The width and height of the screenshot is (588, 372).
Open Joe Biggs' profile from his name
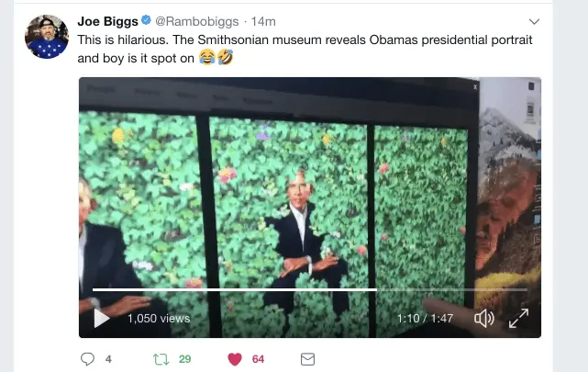point(113,20)
